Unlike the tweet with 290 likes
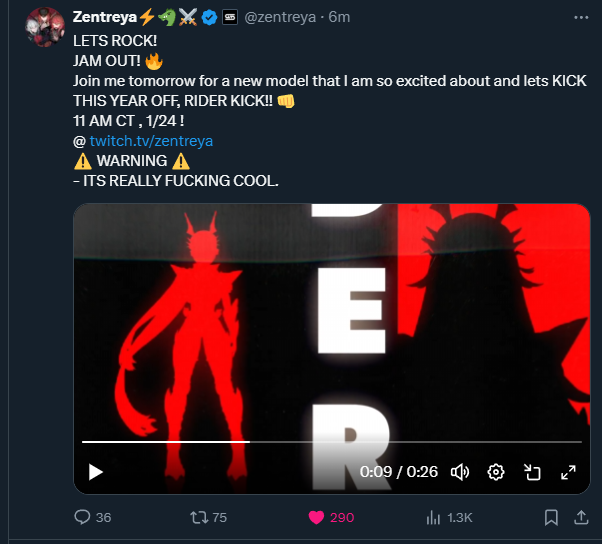This screenshot has width=602, height=544. pos(316,517)
